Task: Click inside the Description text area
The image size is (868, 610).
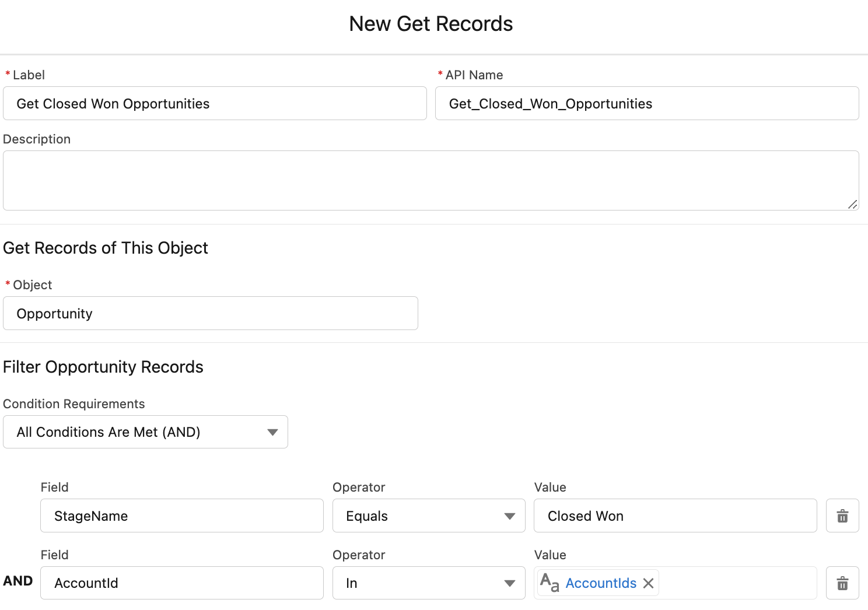Action: (431, 180)
